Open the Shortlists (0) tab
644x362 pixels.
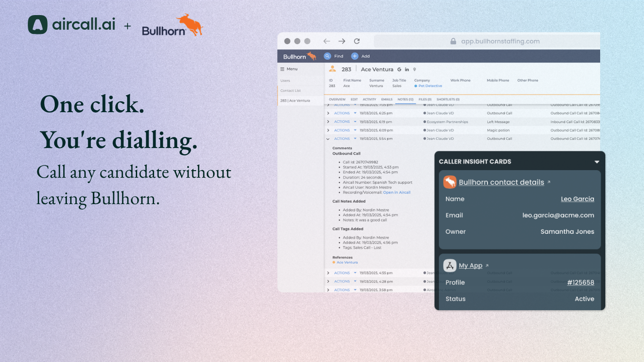[448, 99]
